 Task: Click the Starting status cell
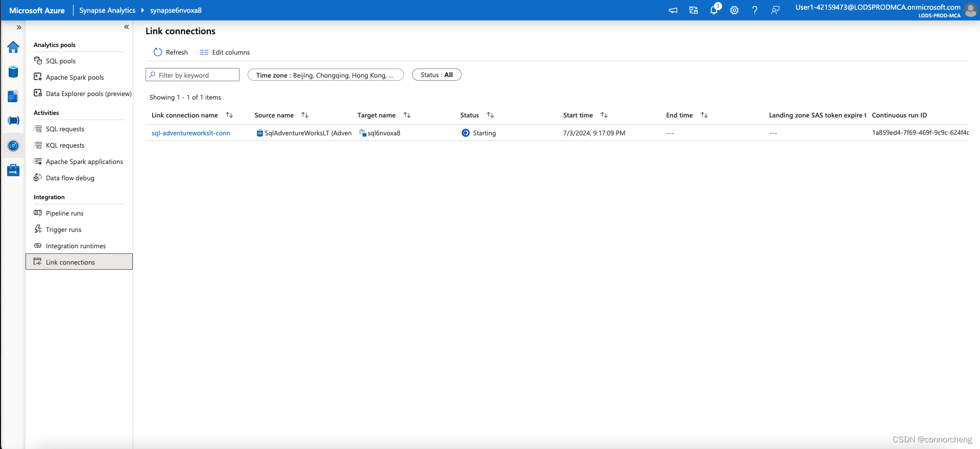point(479,133)
